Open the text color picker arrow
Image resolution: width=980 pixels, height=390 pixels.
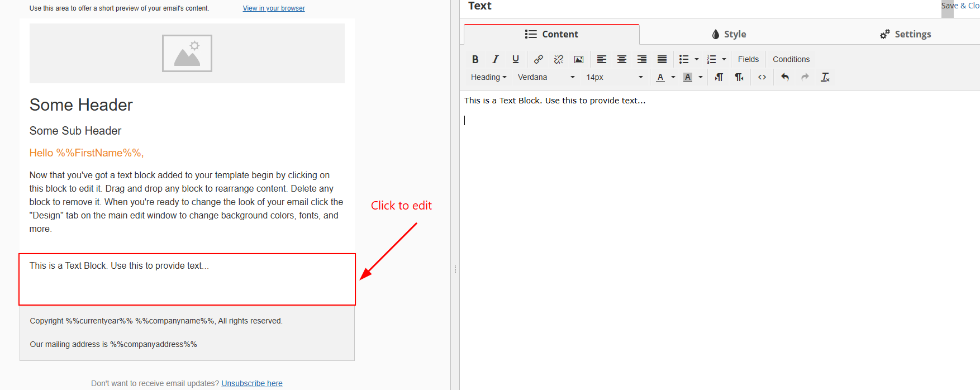click(x=673, y=77)
